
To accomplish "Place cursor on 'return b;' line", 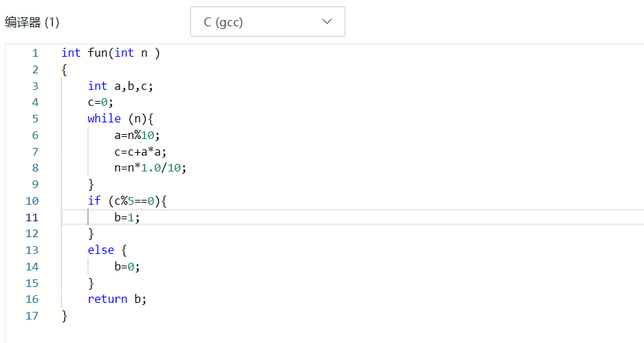I will pos(117,299).
